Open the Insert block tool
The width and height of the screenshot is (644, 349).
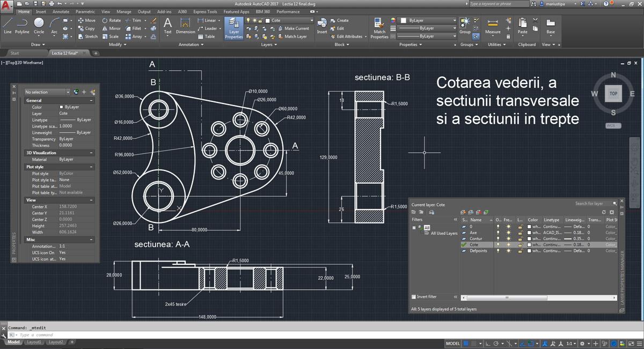coord(322,26)
